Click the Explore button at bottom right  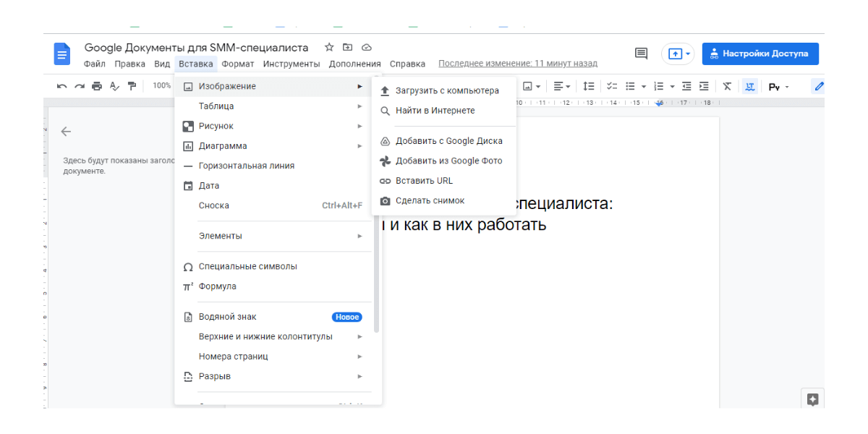(812, 399)
